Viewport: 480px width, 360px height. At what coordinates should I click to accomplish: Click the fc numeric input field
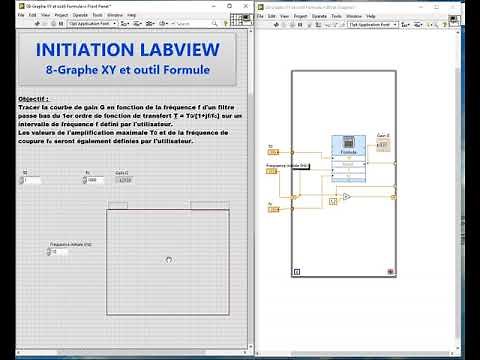tap(95, 180)
